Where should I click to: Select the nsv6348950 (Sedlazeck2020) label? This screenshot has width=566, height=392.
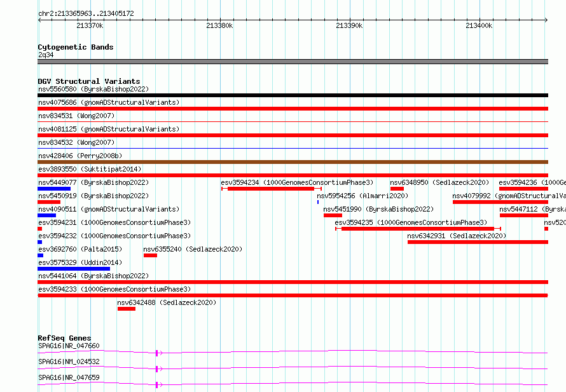pyautogui.click(x=439, y=182)
